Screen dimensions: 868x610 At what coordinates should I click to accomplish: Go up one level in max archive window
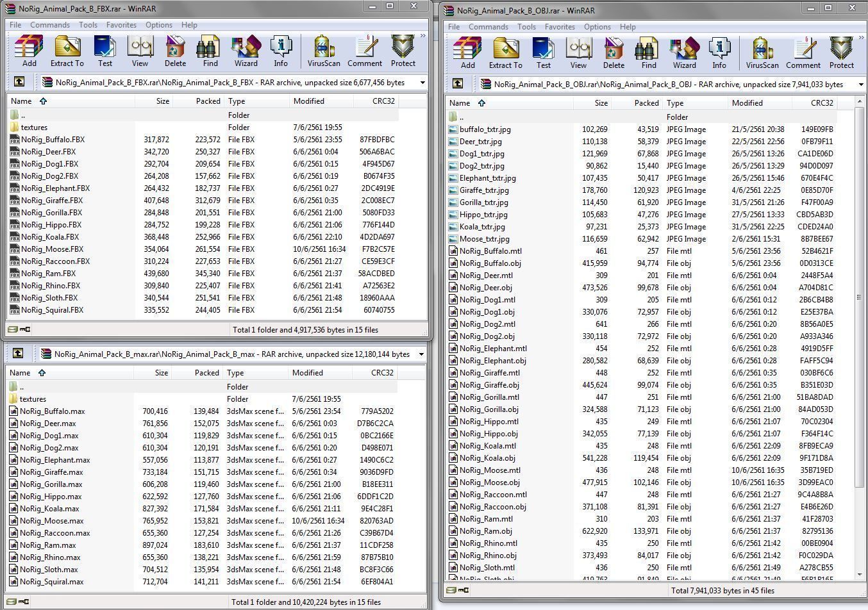click(x=18, y=354)
